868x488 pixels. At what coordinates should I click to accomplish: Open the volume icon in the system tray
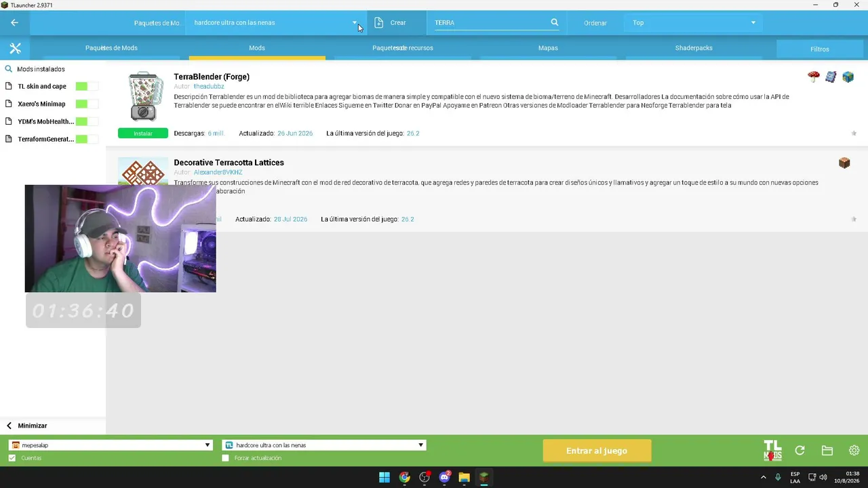(x=823, y=477)
